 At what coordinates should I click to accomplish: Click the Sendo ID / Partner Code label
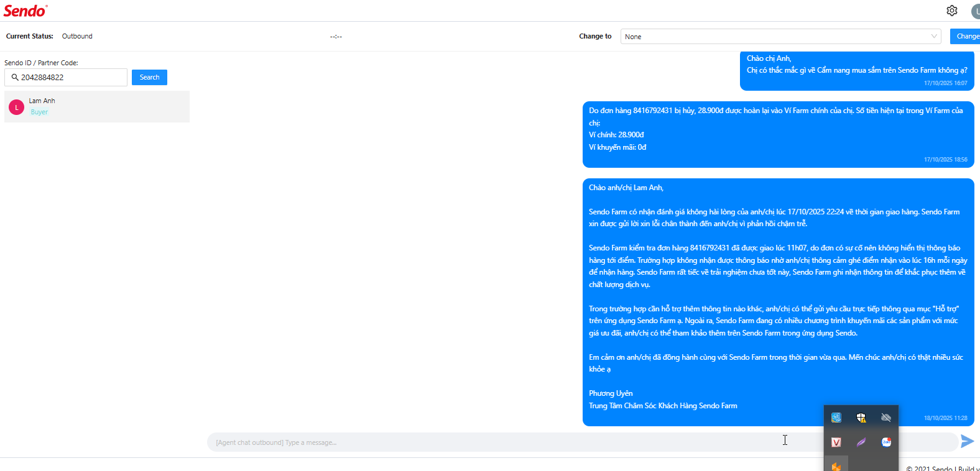(x=41, y=63)
